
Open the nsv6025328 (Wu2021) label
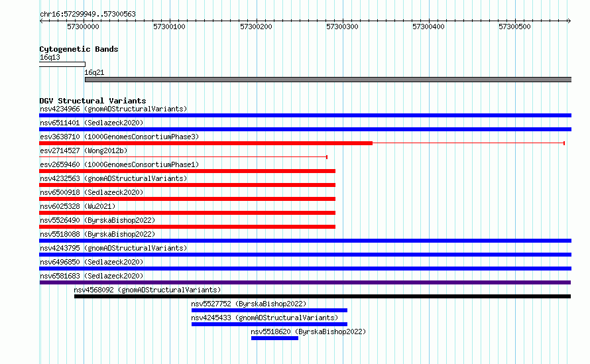point(78,206)
